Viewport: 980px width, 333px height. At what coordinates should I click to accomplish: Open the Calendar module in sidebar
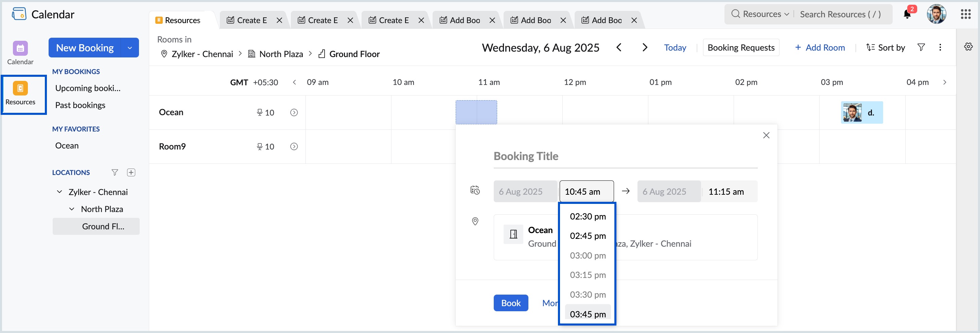click(20, 53)
